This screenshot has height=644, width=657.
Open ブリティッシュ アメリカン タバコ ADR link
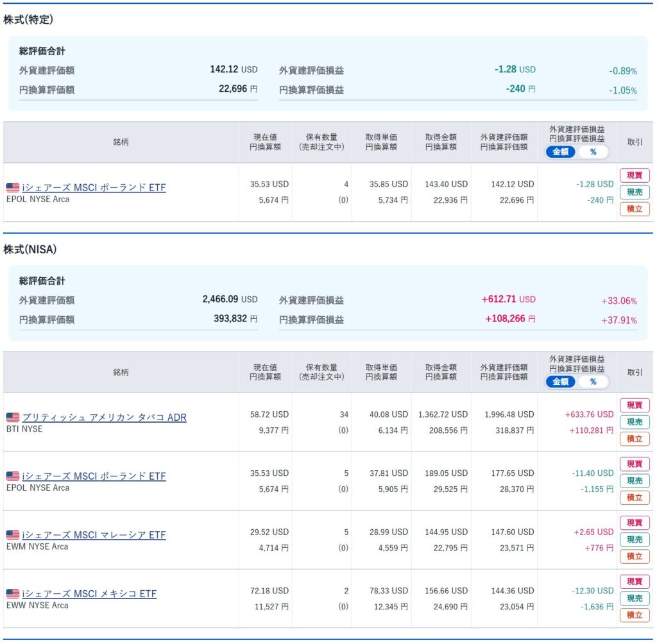(104, 418)
